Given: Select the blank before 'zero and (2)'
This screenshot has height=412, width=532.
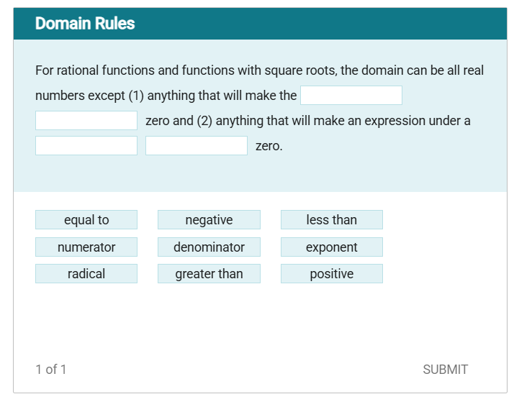Looking at the screenshot, I should [86, 121].
